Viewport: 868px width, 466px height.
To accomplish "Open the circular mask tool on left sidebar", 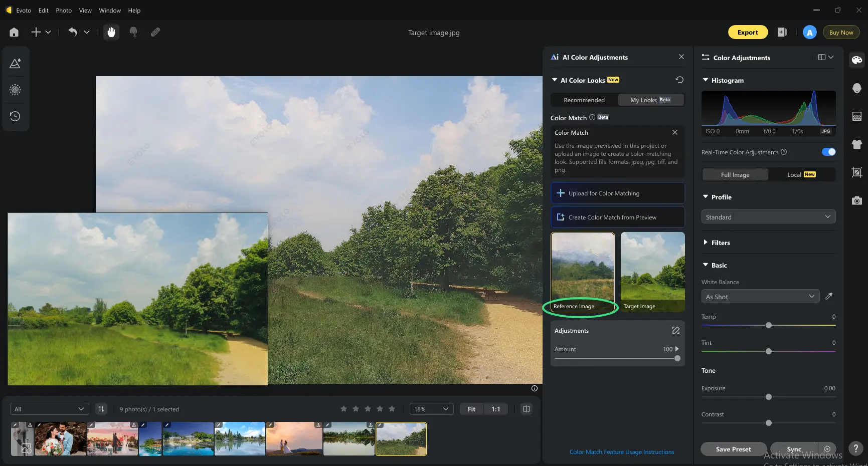I will point(15,90).
